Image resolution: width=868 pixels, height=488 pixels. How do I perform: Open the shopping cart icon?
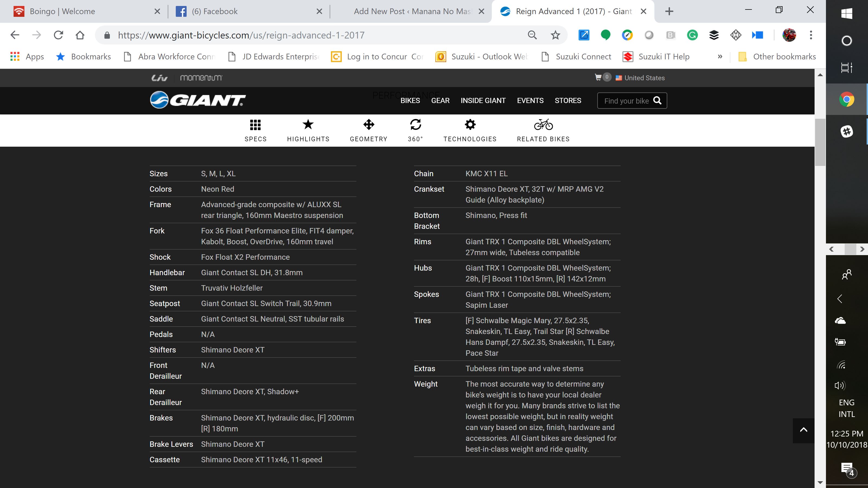598,78
